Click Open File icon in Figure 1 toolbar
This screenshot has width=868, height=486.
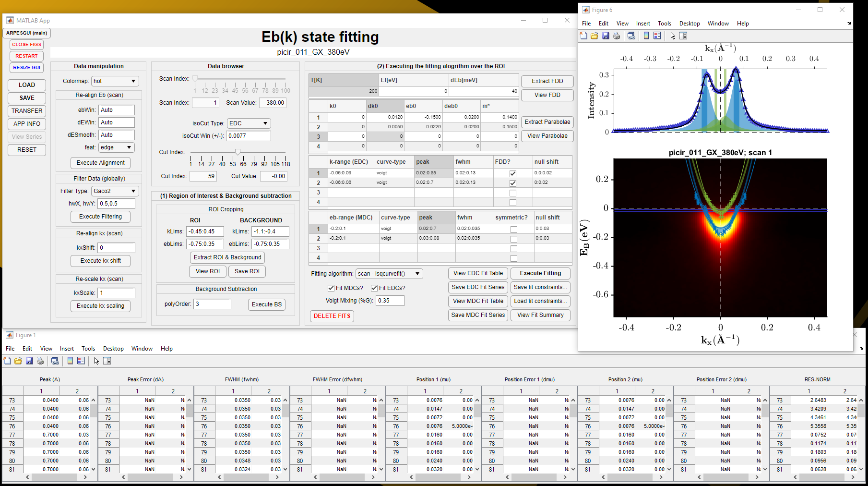click(x=18, y=361)
